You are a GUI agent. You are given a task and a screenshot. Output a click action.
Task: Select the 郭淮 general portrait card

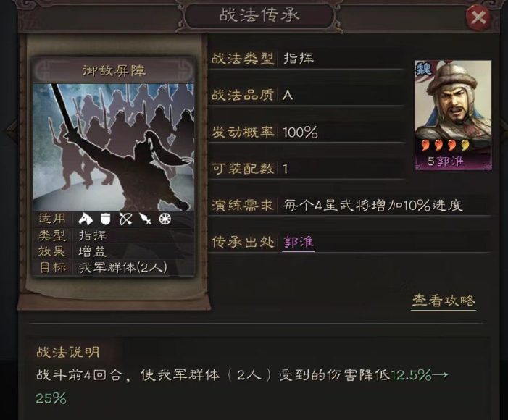tap(453, 115)
